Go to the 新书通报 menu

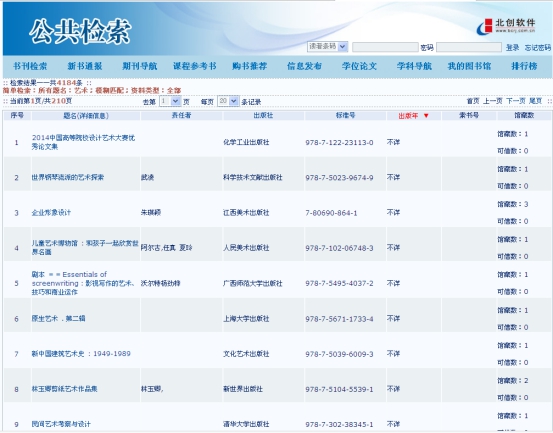85,66
